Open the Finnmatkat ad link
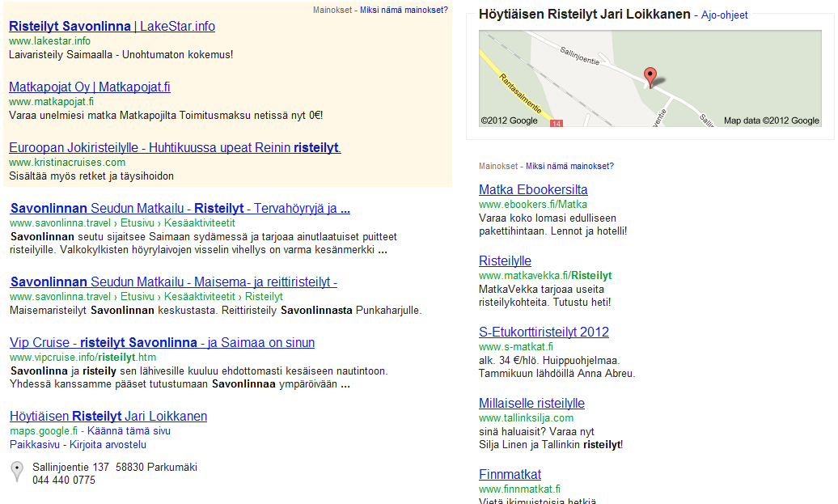This screenshot has height=504, width=838. 510,475
